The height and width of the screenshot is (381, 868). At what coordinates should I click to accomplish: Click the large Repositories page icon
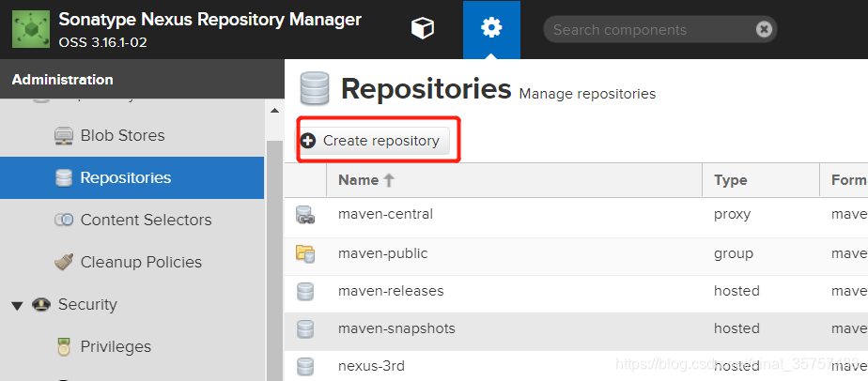(315, 88)
